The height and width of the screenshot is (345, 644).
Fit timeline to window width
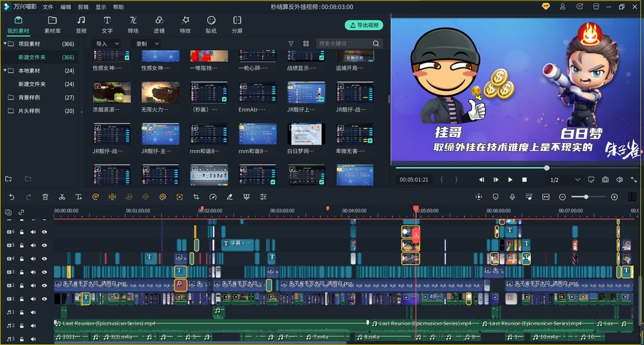[x=546, y=197]
